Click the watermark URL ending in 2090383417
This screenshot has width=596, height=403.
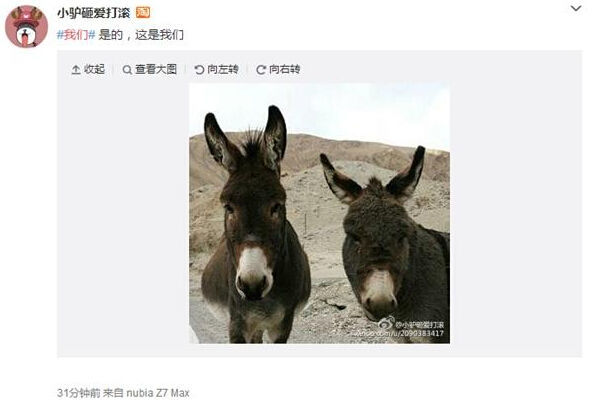397,333
